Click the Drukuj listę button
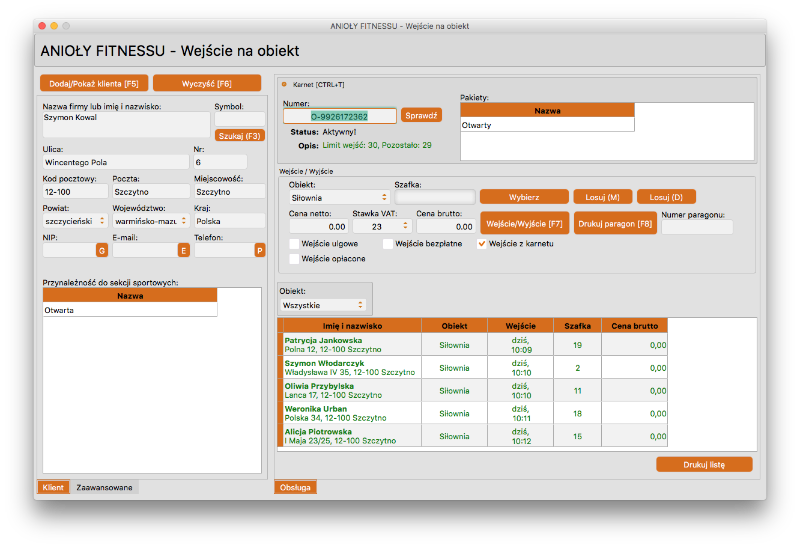 coord(703,464)
